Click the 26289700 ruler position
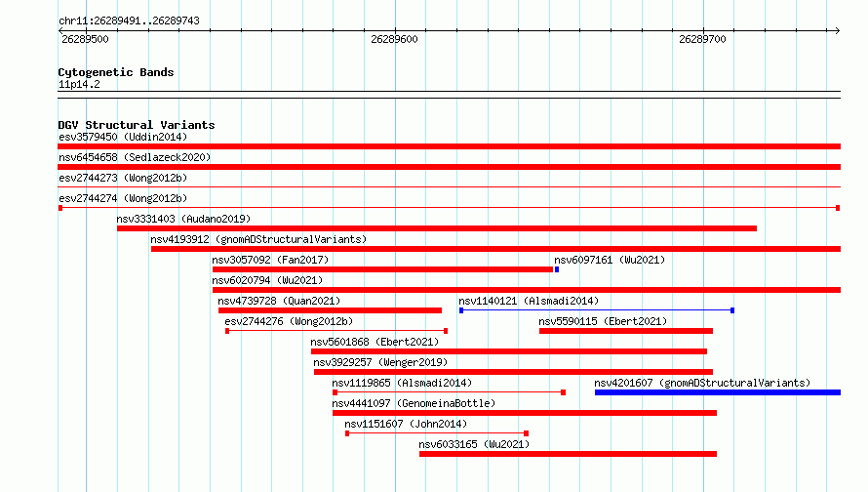868x492 pixels. [702, 39]
